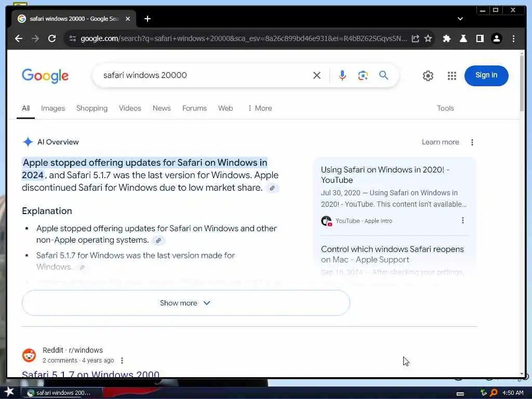Click the browser address bar URL
532x399 pixels.
tap(244, 38)
